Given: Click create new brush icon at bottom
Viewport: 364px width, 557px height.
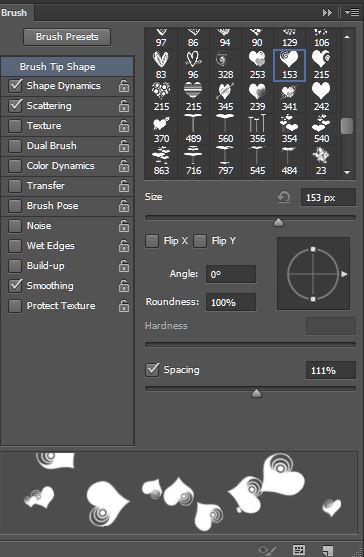Looking at the screenshot, I should pos(327,550).
